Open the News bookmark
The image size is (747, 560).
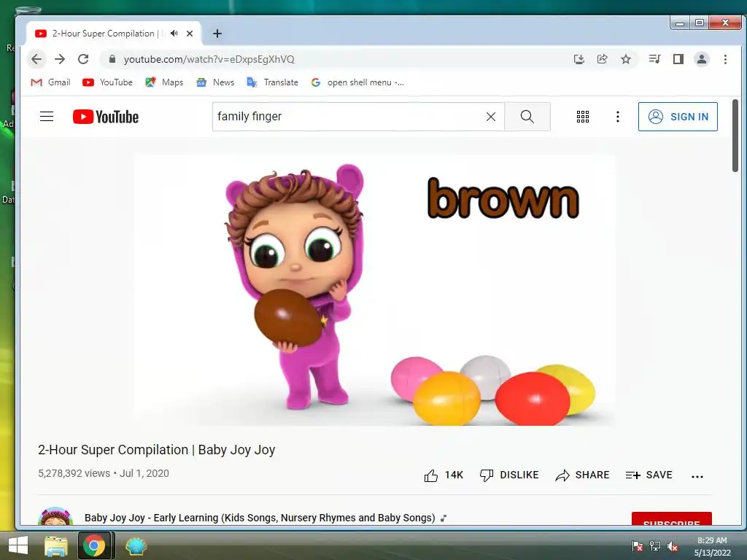click(x=215, y=82)
